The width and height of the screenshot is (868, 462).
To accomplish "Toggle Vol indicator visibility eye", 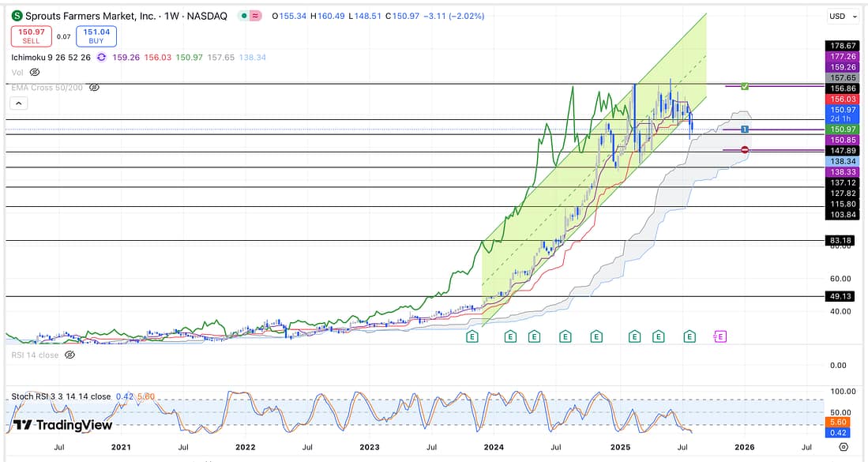I will point(35,72).
